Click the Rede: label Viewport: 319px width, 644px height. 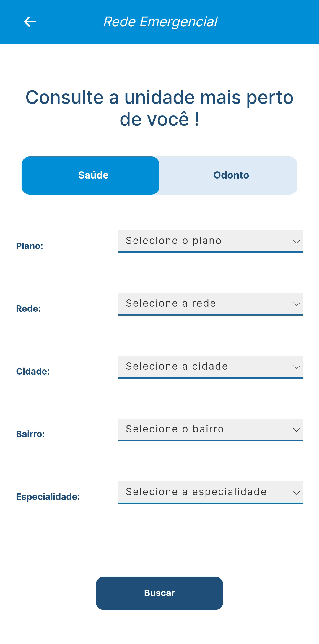[28, 309]
